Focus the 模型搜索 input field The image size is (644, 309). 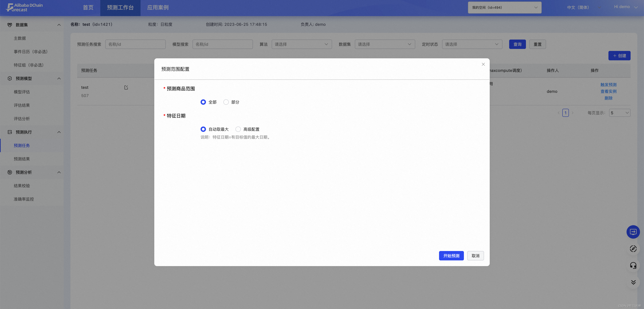[x=223, y=44]
